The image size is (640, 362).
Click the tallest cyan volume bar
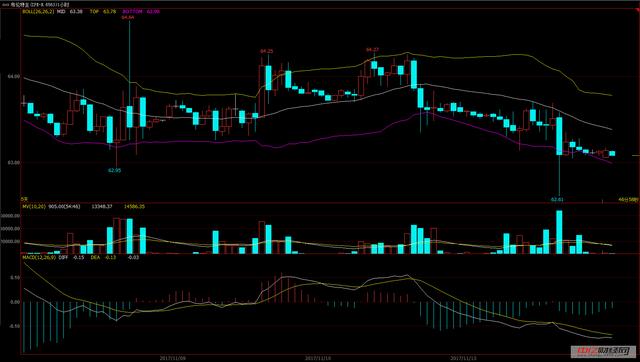(x=559, y=232)
